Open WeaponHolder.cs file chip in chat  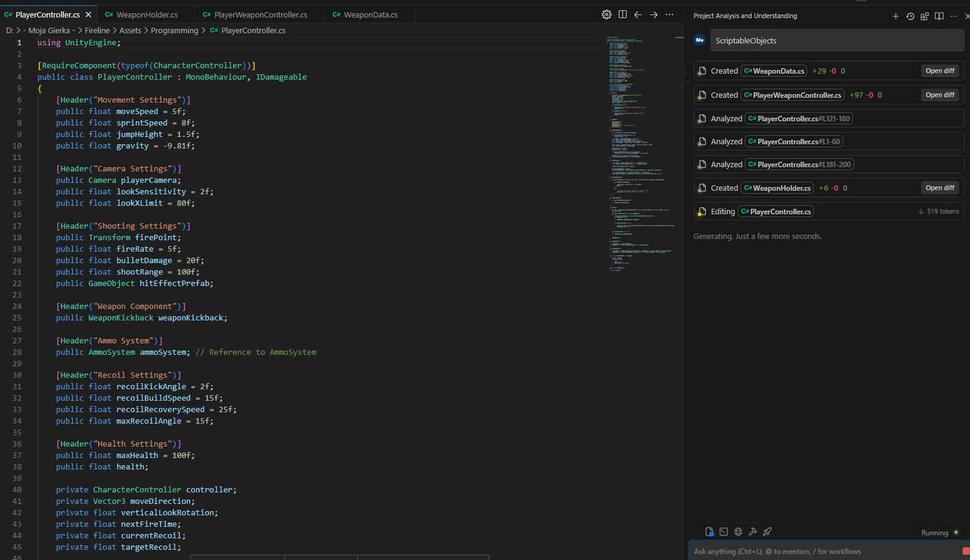[x=777, y=188]
